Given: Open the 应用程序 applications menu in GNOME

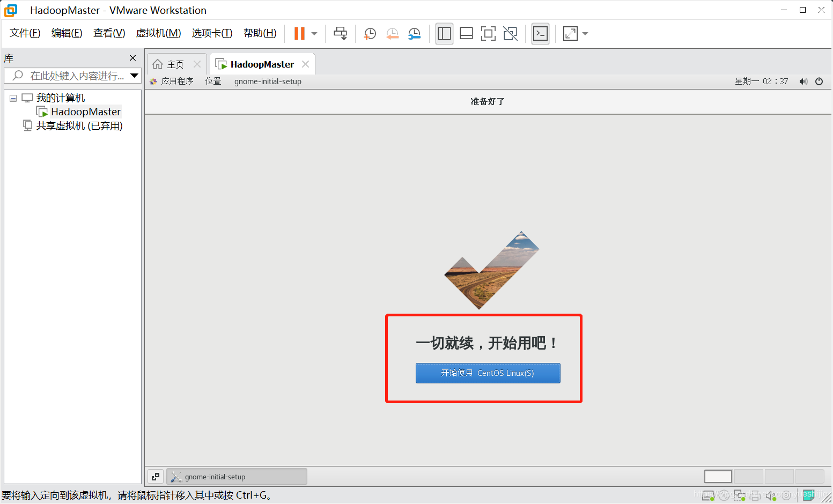Looking at the screenshot, I should 172,81.
